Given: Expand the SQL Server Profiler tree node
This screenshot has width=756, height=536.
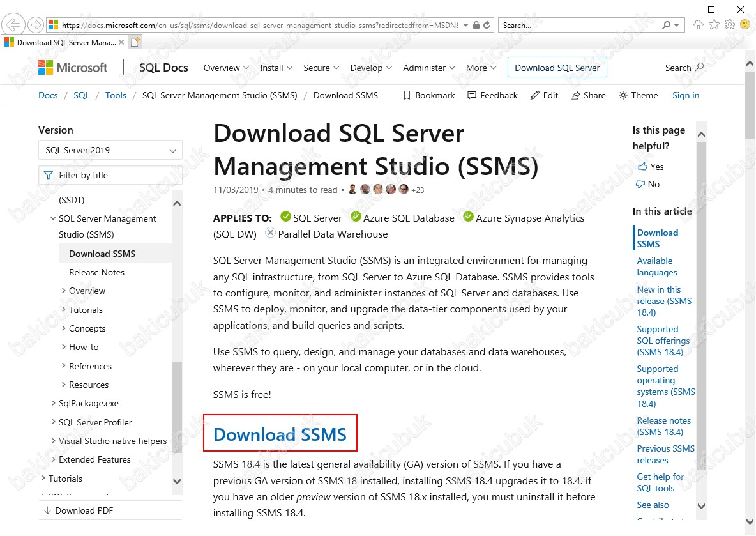Looking at the screenshot, I should click(x=53, y=422).
